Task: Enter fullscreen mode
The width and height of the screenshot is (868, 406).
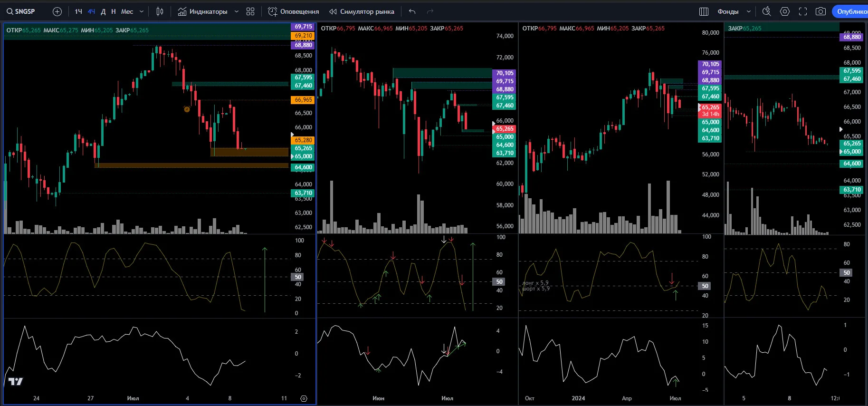Action: [803, 11]
